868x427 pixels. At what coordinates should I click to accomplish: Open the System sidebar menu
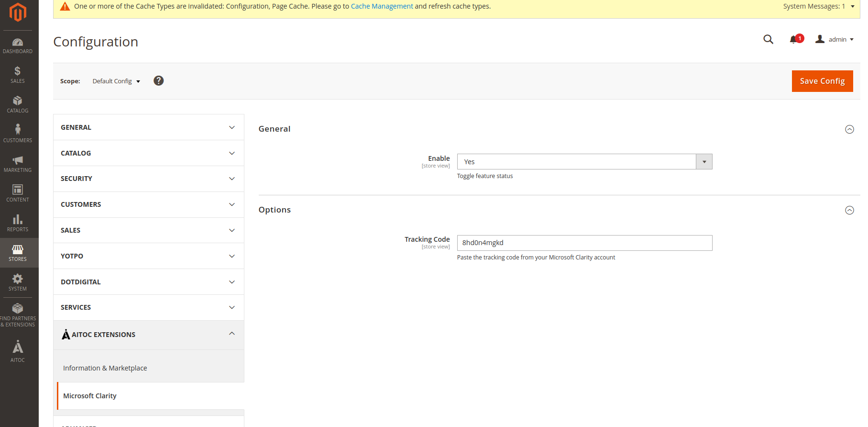tap(18, 283)
